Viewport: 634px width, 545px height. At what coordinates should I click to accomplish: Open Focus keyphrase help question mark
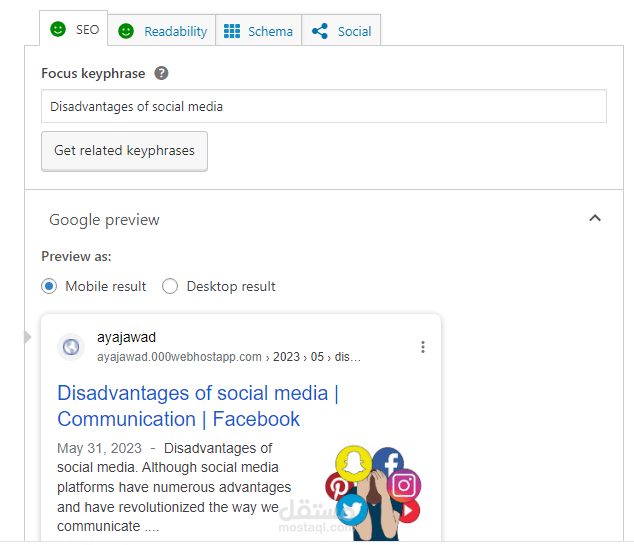162,73
